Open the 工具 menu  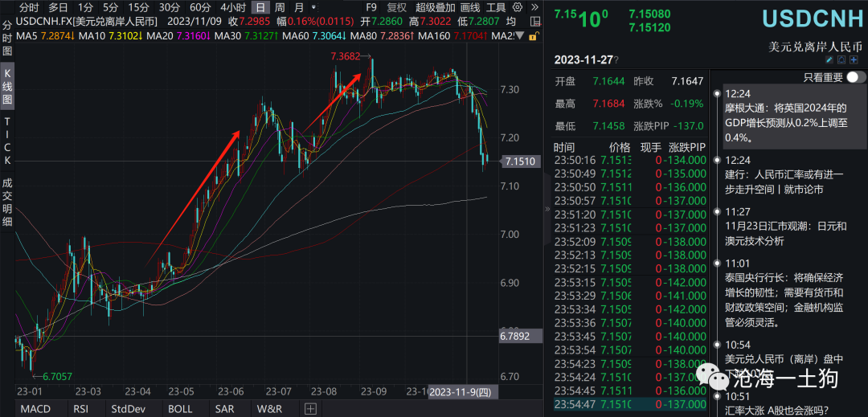click(496, 7)
